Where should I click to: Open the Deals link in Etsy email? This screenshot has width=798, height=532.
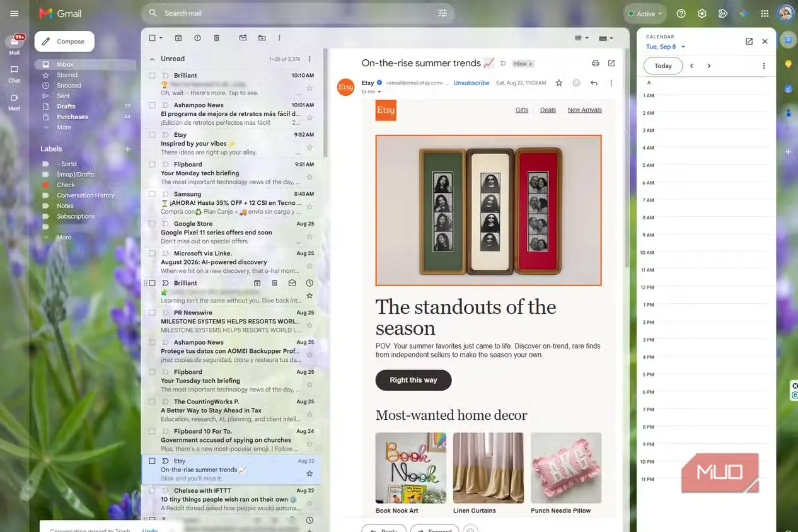pos(548,110)
